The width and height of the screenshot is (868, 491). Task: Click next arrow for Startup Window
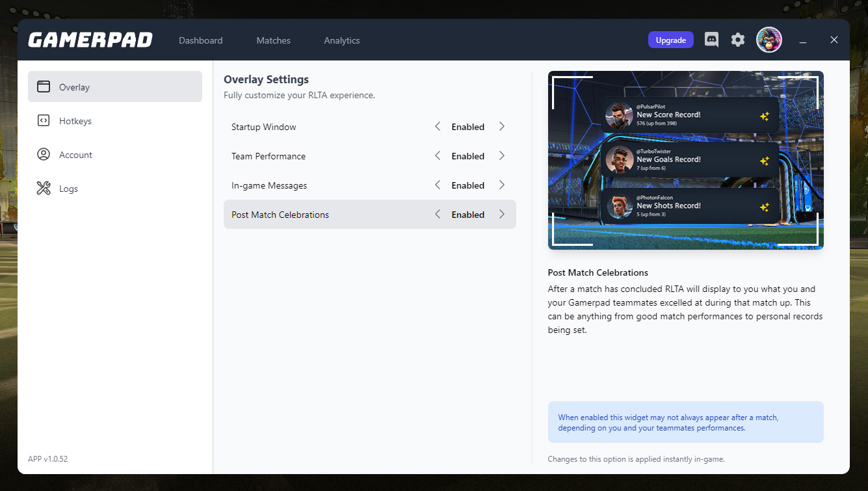[502, 126]
